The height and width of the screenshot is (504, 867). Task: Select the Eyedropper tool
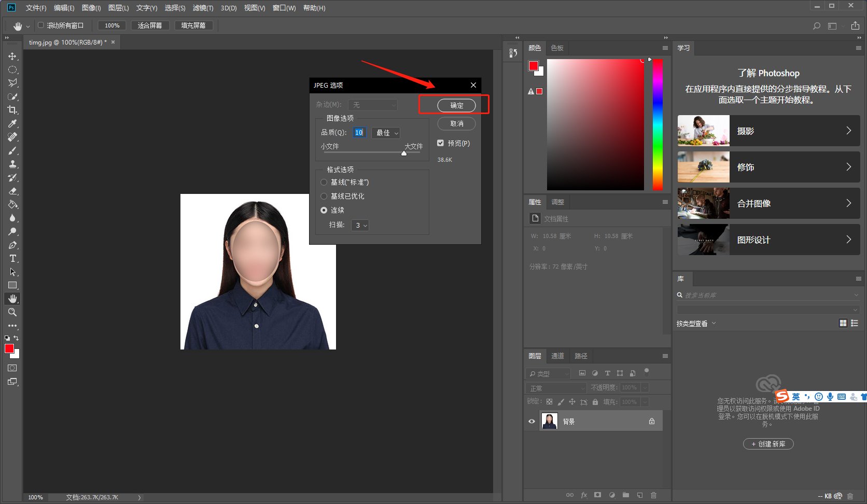point(12,123)
